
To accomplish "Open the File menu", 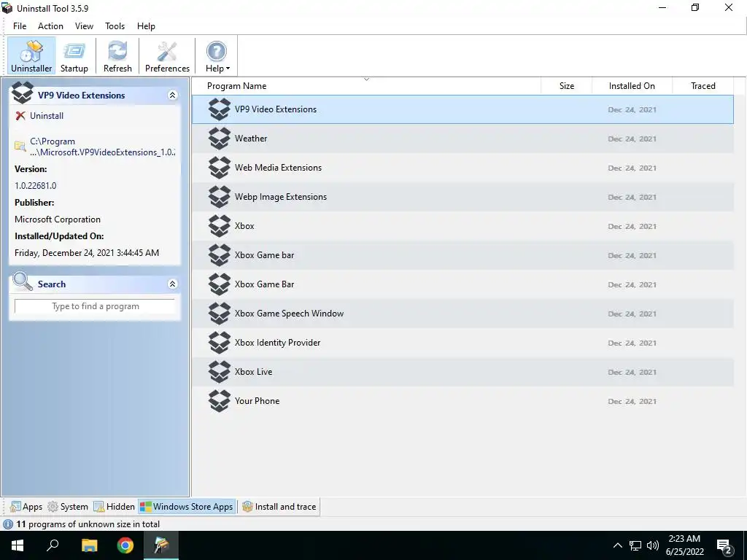I will point(20,26).
